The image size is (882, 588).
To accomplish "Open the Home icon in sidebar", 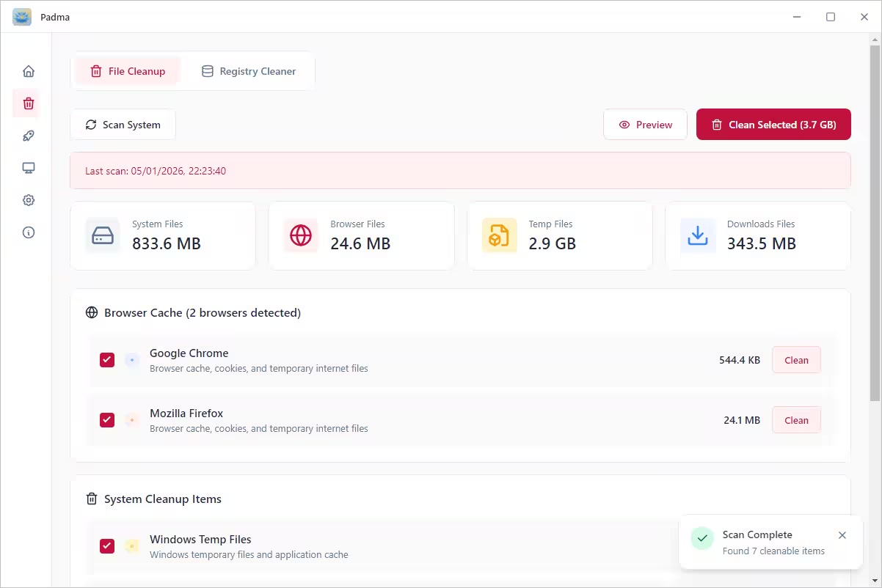I will pos(29,71).
